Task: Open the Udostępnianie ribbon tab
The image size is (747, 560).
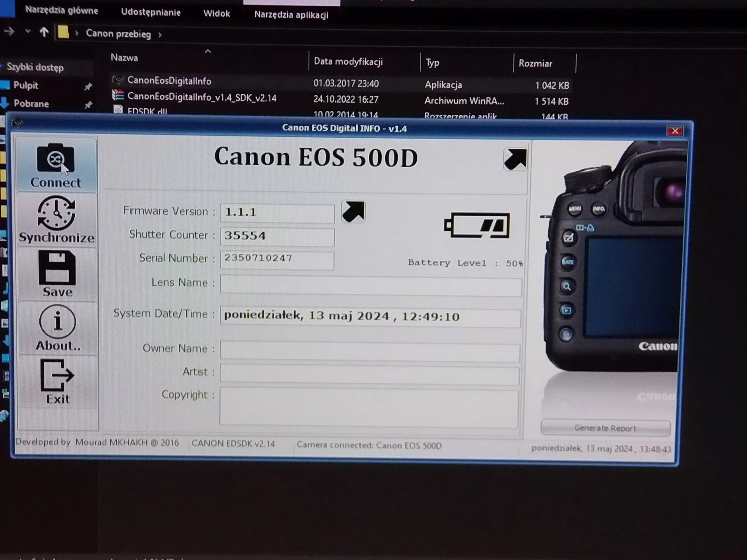Action: [151, 13]
